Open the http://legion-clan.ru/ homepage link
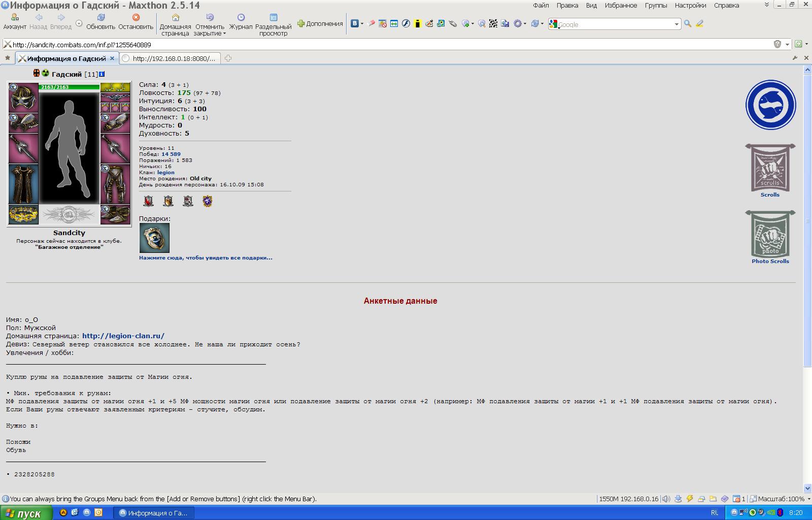The image size is (812, 520). tap(123, 336)
